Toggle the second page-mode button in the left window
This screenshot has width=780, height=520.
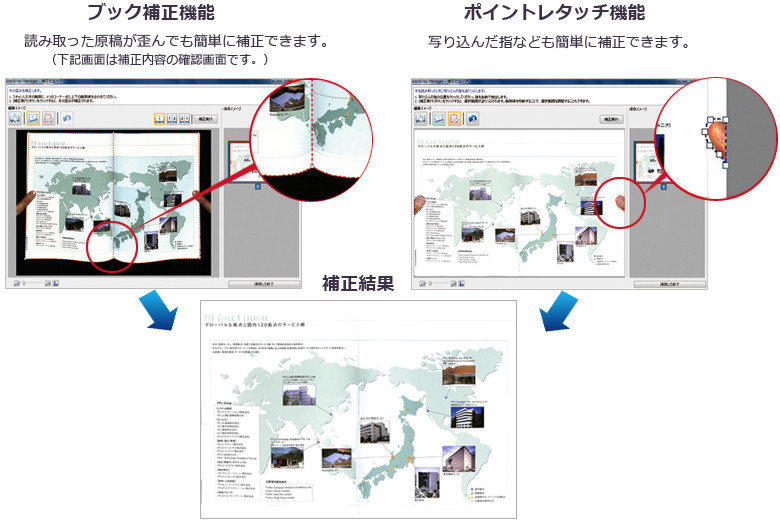coord(173,118)
